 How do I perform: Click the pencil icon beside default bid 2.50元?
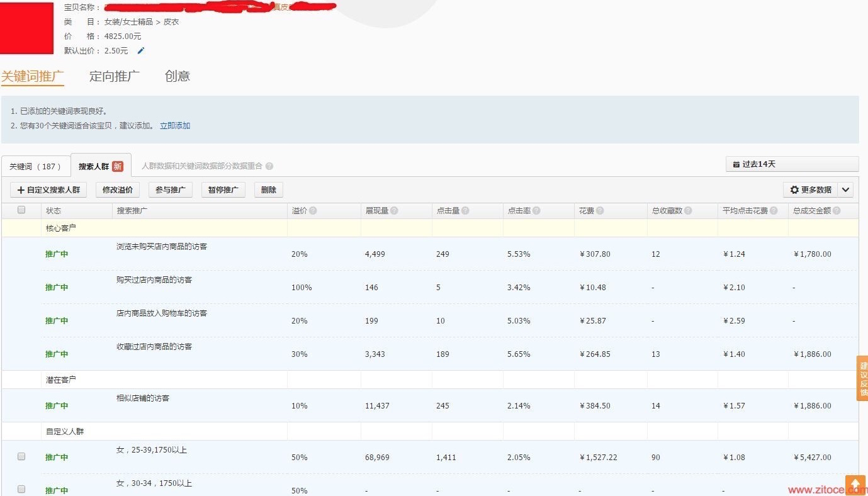[x=141, y=51]
